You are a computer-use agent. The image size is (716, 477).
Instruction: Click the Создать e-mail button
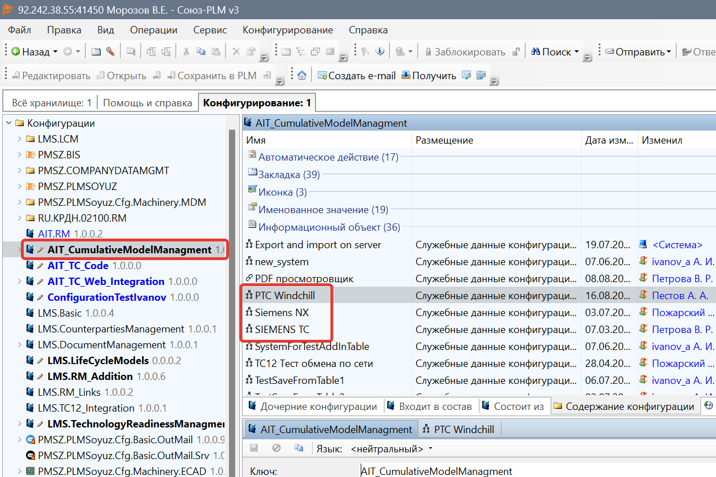356,76
